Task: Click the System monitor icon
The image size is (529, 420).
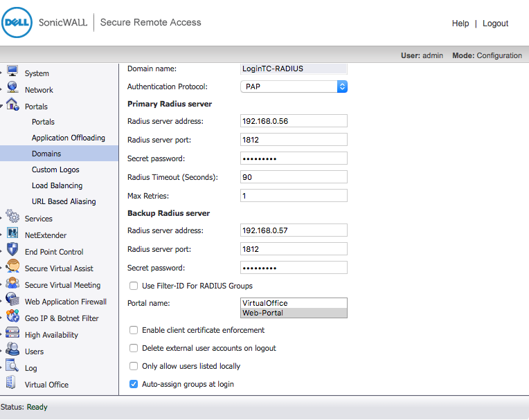Action: tap(12, 71)
